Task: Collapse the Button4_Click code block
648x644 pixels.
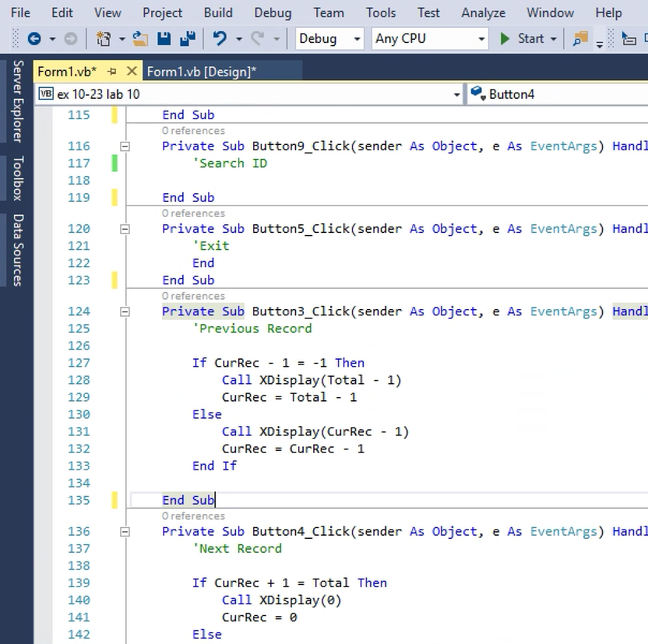Action: coord(125,531)
